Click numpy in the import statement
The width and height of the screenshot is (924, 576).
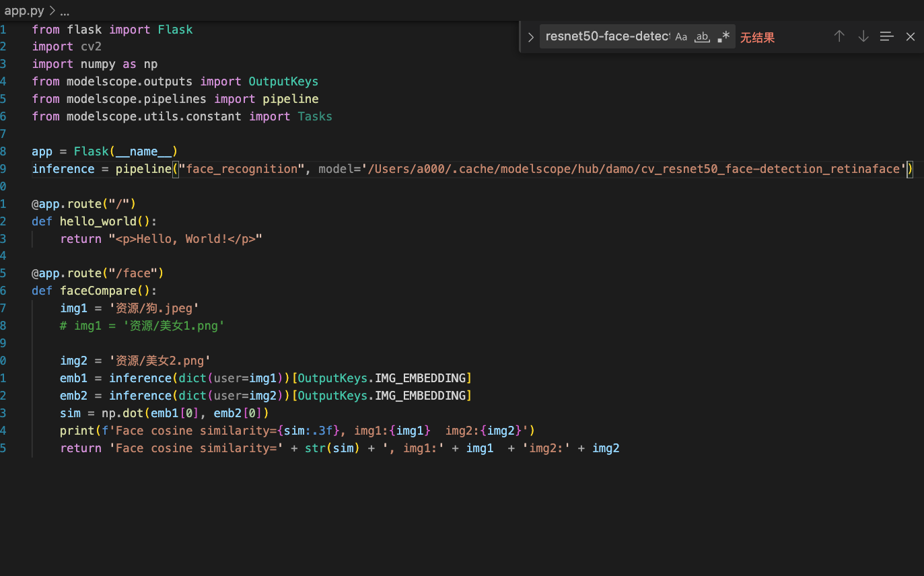(98, 64)
